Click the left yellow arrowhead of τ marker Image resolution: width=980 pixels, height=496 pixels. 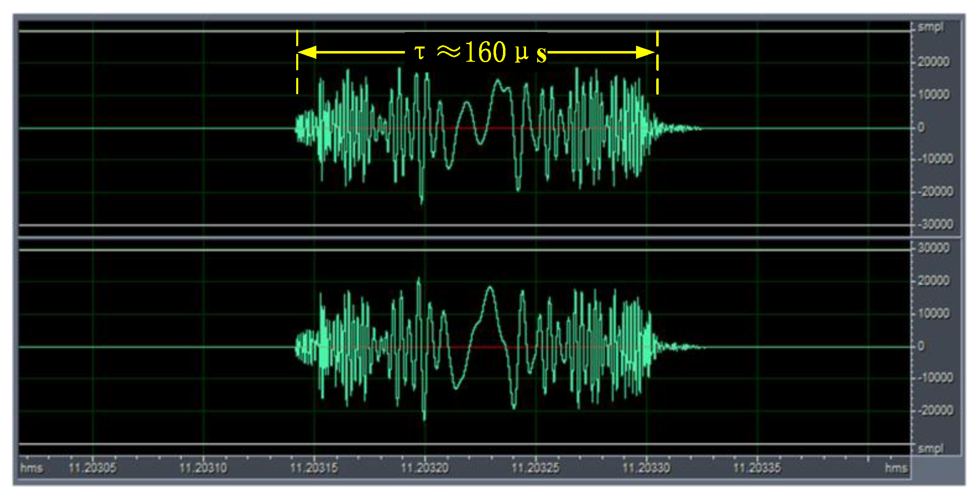point(307,52)
